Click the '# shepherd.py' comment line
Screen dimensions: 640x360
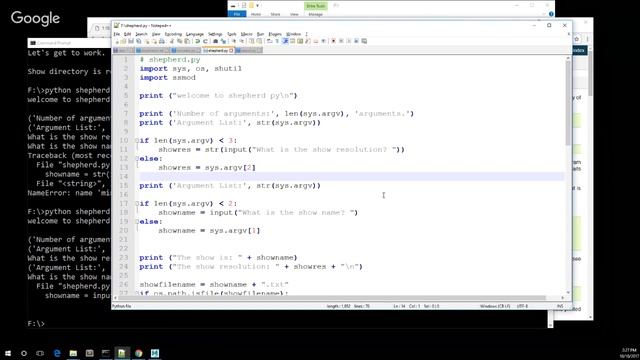170,60
